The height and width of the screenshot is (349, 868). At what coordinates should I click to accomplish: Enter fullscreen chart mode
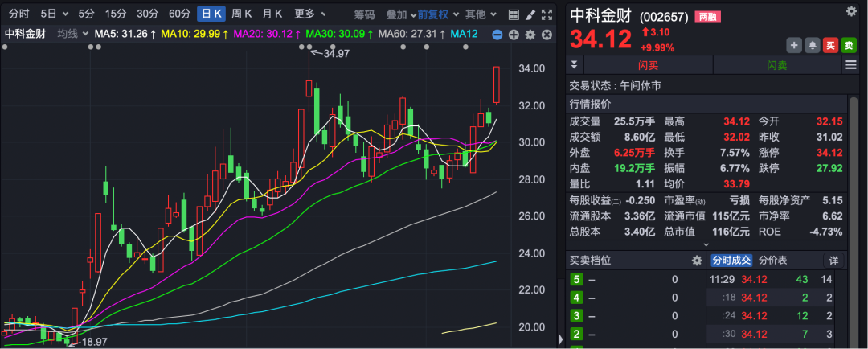point(547,14)
